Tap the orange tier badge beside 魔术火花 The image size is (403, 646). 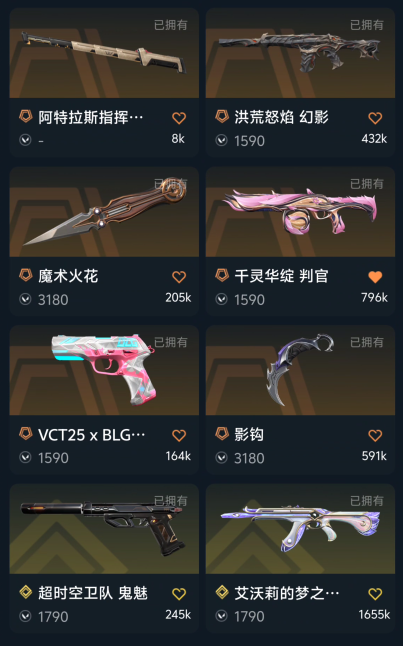point(26,275)
